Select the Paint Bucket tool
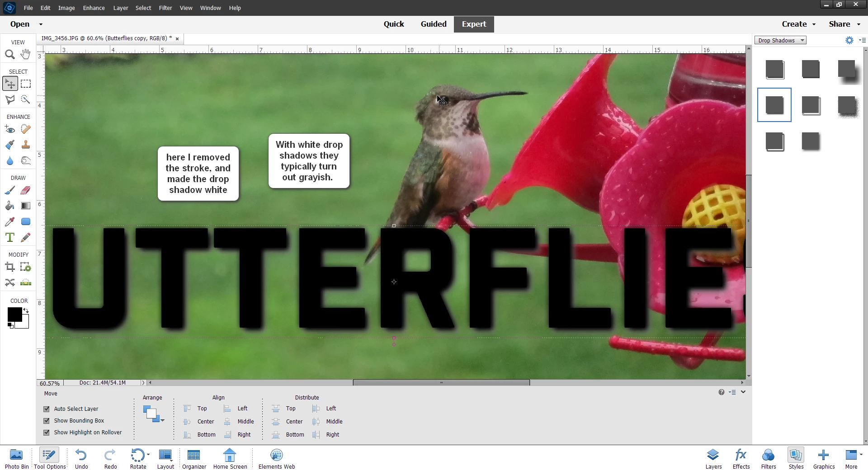Screen dimensions: 868x470 click(10, 206)
